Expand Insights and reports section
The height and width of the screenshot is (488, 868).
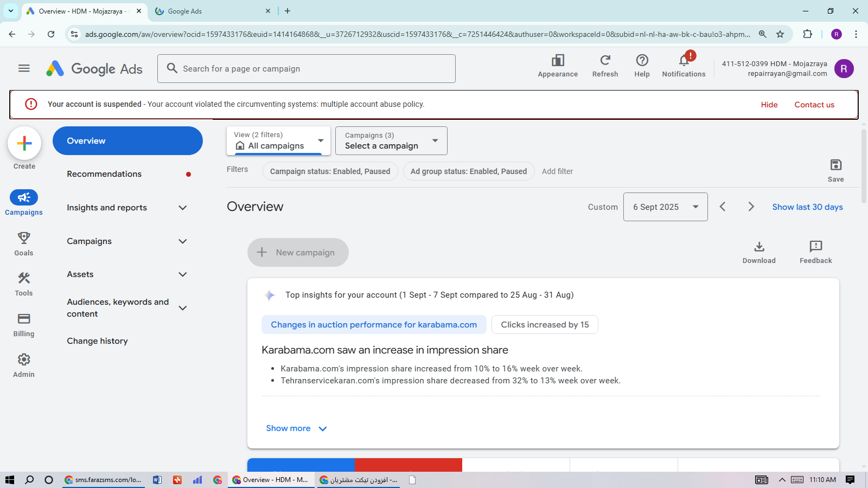pos(183,208)
